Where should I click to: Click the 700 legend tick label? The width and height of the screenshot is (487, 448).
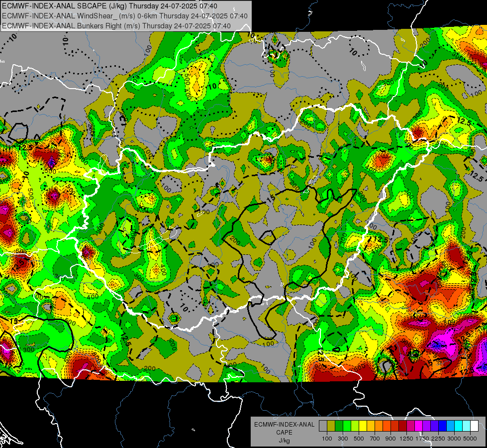(x=375, y=439)
